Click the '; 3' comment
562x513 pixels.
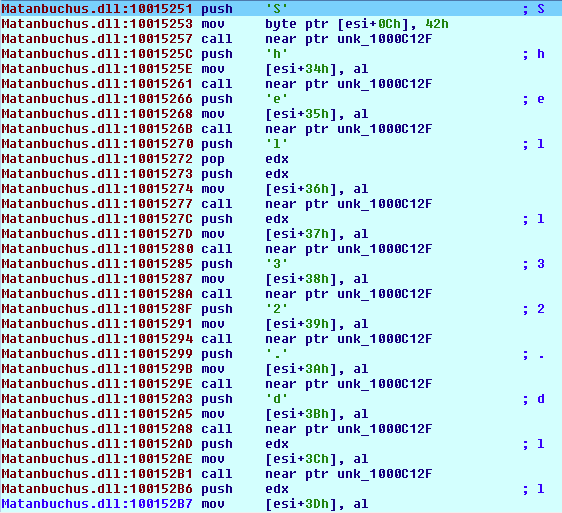click(x=533, y=264)
